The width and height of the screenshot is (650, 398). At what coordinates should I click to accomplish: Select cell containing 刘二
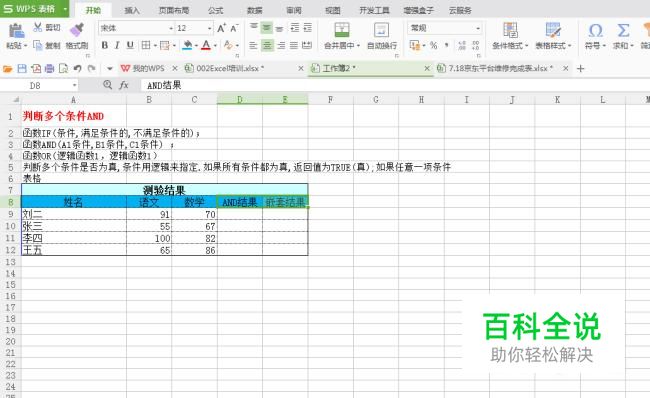point(74,214)
